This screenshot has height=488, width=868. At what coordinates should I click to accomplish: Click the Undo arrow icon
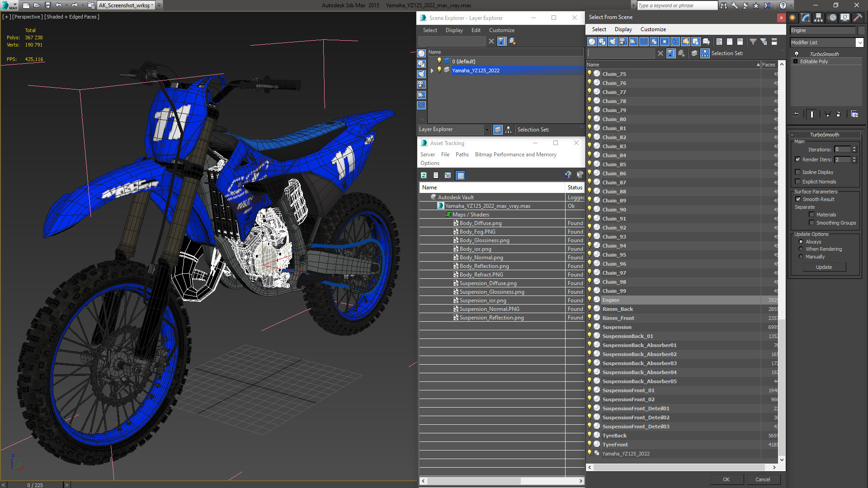point(58,5)
